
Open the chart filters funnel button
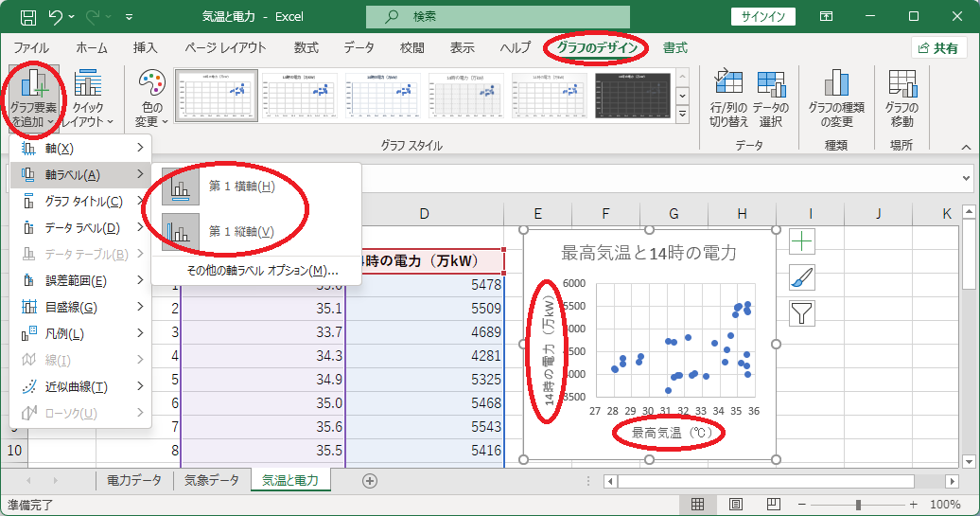click(x=802, y=312)
